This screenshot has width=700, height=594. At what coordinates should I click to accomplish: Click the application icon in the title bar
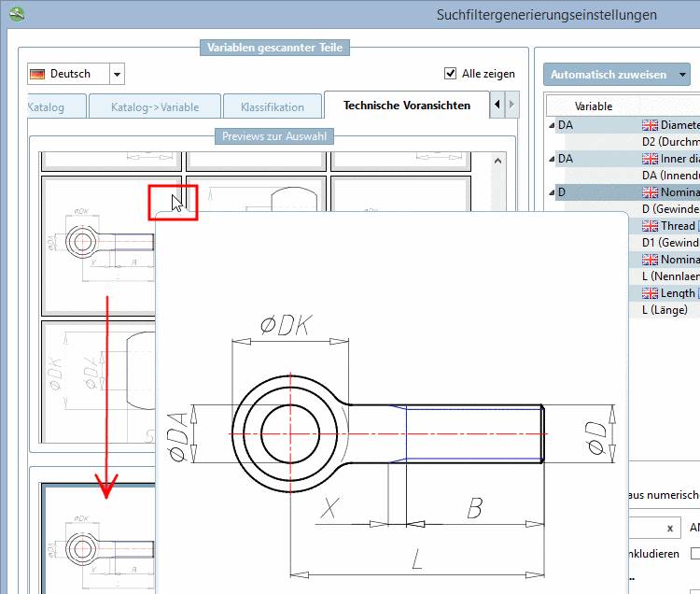click(x=17, y=14)
